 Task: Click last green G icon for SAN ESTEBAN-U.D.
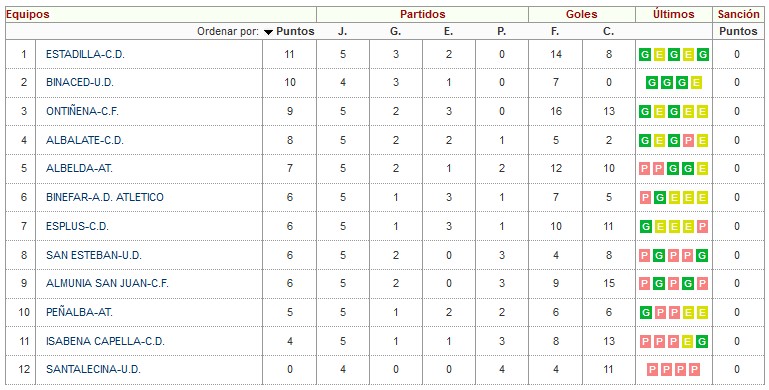702,256
